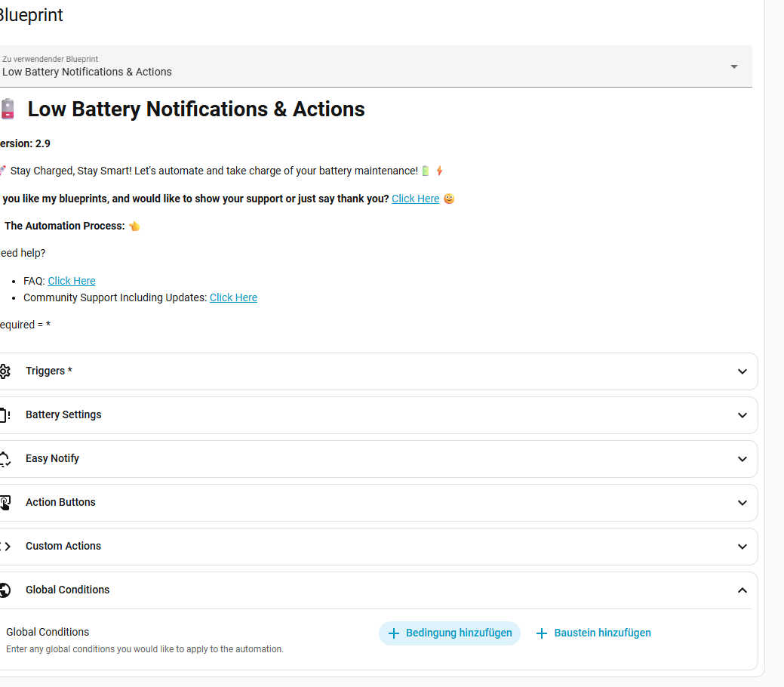This screenshot has height=687, width=784.
Task: Collapse the Global Conditions section chevron
Action: pos(742,590)
